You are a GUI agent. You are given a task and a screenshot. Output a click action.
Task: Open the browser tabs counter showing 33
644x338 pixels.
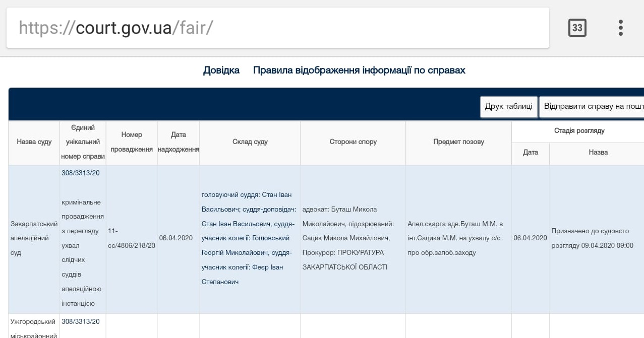(x=577, y=28)
